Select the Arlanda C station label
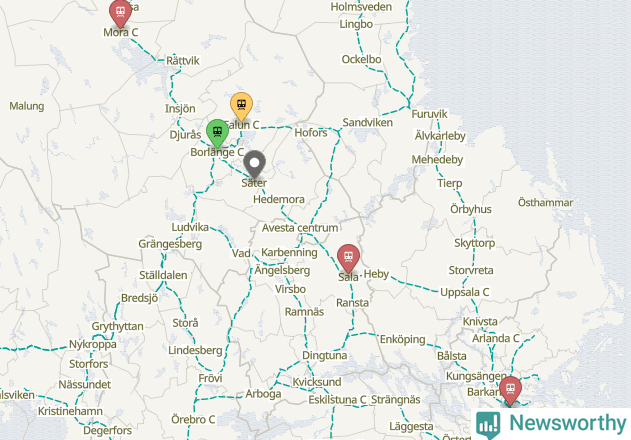631x440 pixels. coord(496,339)
